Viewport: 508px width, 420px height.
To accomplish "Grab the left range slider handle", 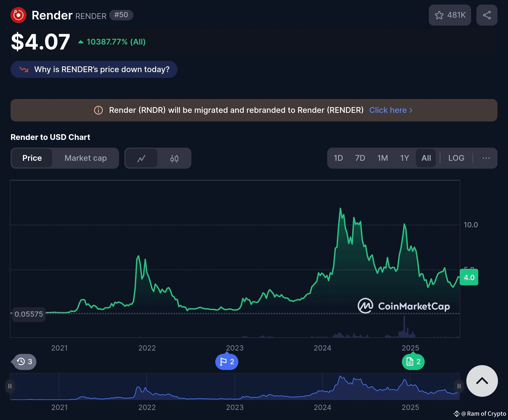I will click(x=10, y=386).
